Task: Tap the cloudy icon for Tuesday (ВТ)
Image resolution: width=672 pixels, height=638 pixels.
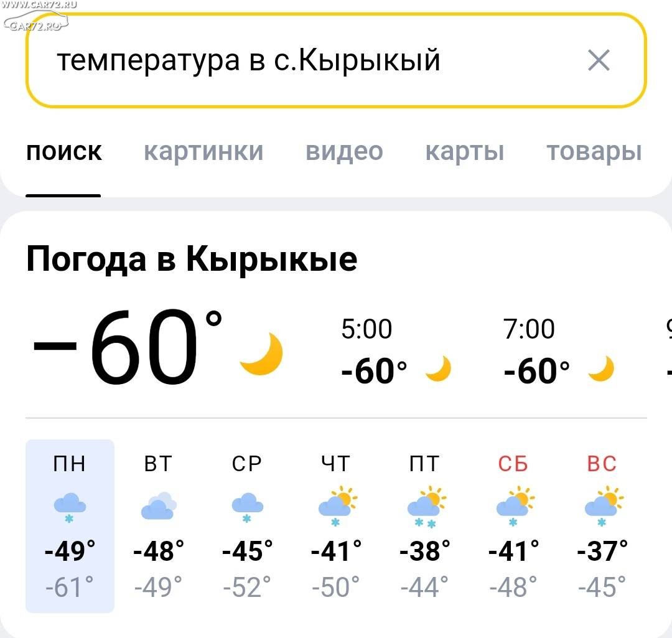Action: (159, 506)
